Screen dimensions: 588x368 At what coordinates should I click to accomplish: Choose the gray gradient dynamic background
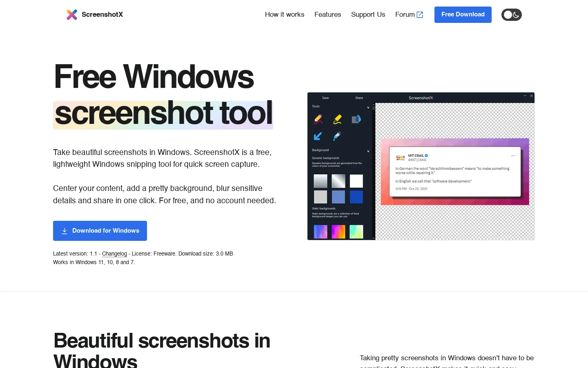click(321, 181)
